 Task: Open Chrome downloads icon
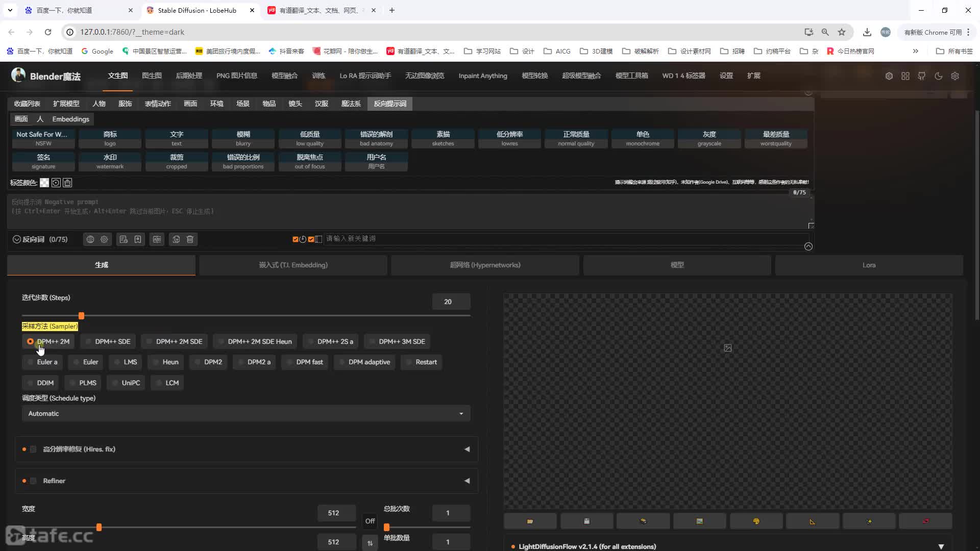[867, 32]
